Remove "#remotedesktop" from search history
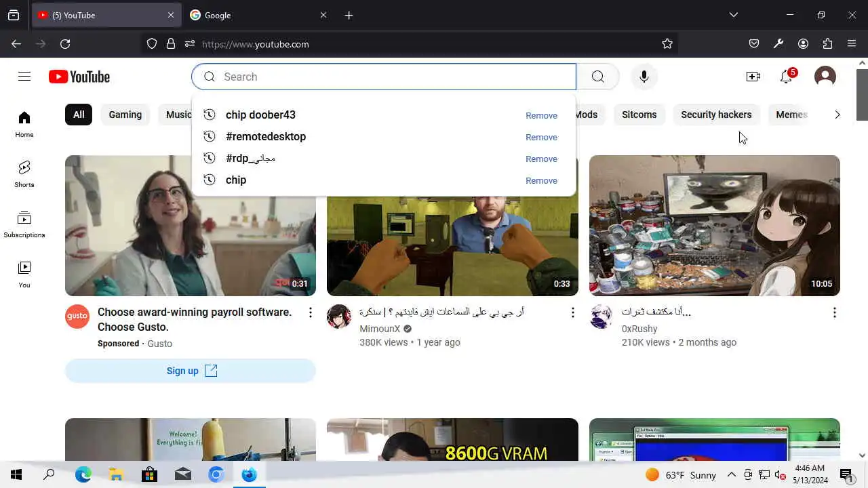 tap(541, 137)
